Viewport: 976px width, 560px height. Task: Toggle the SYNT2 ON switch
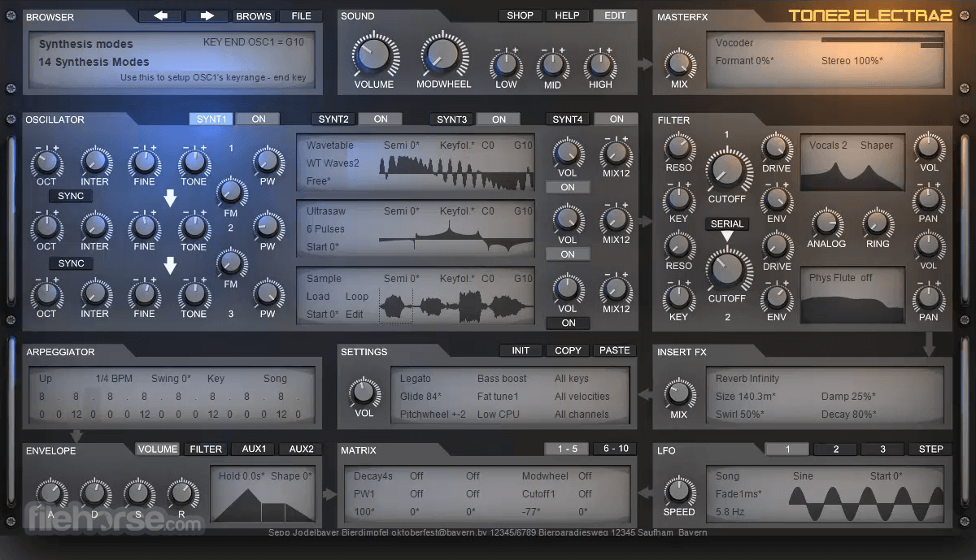tap(381, 119)
